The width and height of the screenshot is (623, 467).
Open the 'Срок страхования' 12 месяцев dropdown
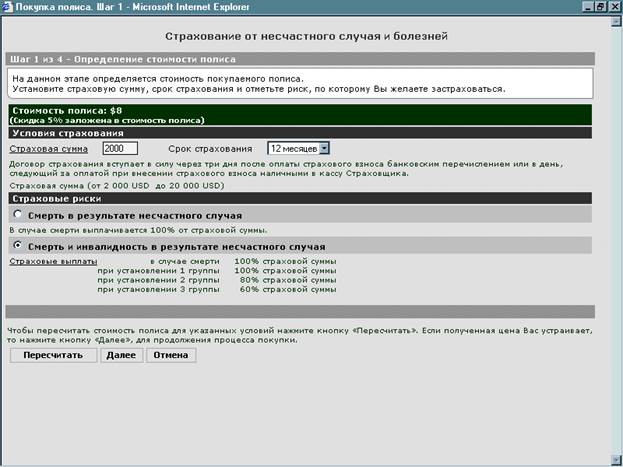323,148
